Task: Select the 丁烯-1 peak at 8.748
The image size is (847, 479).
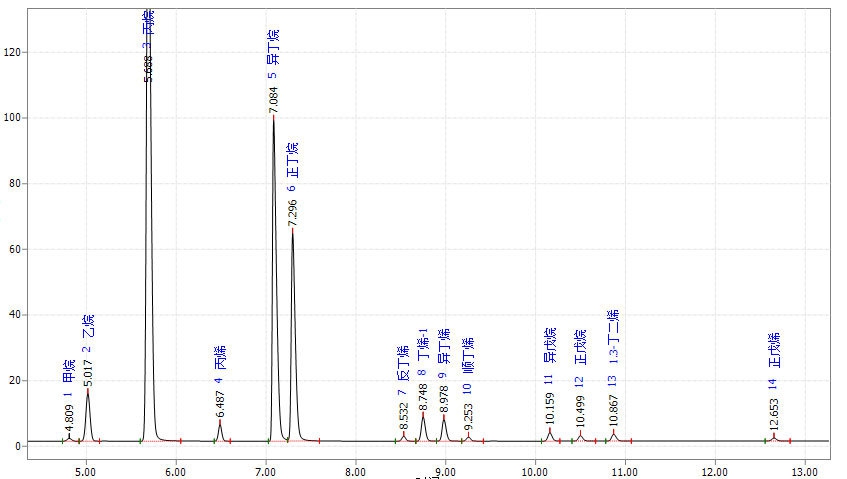Action: [423, 413]
